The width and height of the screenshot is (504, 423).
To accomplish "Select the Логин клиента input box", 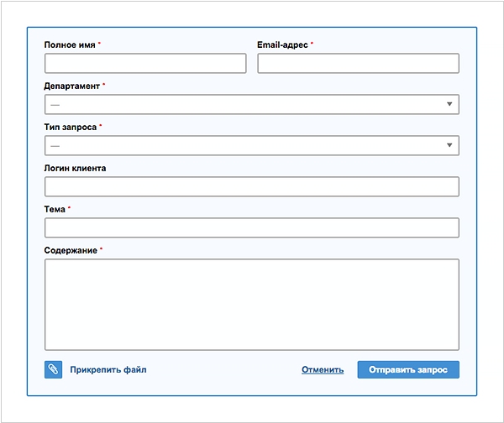I will pyautogui.click(x=252, y=186).
